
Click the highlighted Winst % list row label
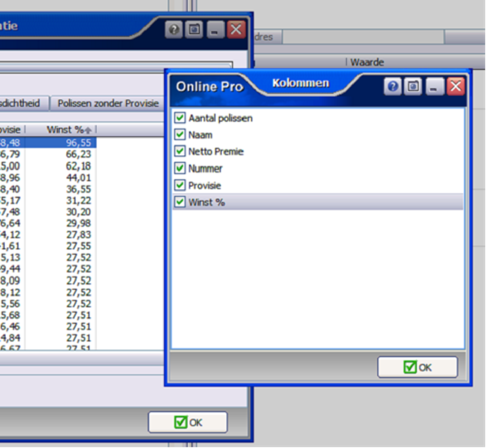pyautogui.click(x=207, y=202)
